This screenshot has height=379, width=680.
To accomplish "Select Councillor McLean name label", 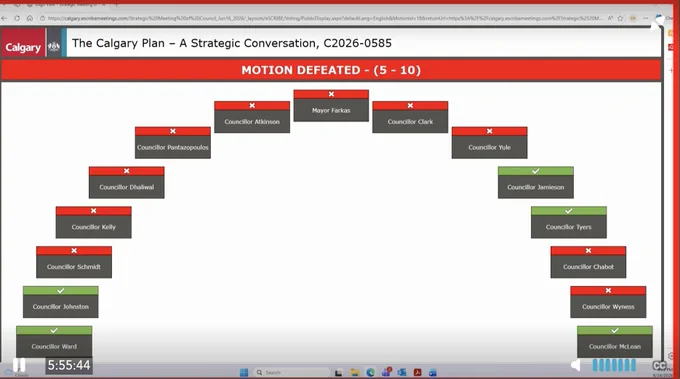I will (615, 347).
